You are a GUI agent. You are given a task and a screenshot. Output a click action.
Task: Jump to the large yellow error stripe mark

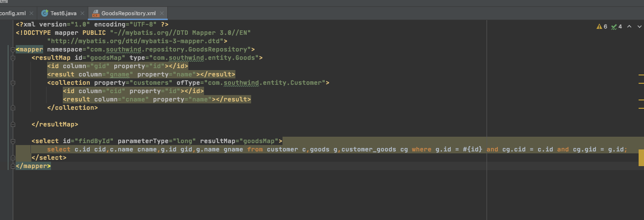[x=641, y=158]
